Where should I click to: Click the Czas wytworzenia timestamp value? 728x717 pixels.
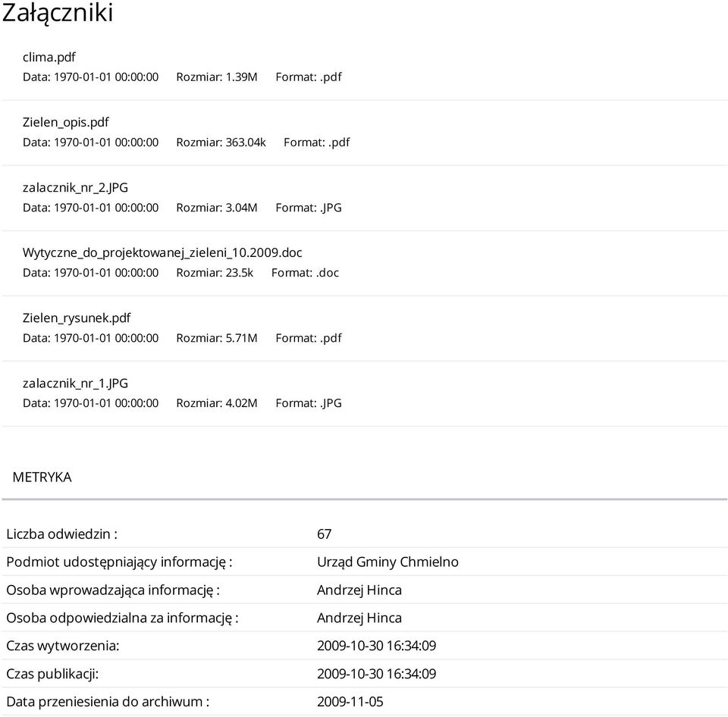[x=377, y=646]
